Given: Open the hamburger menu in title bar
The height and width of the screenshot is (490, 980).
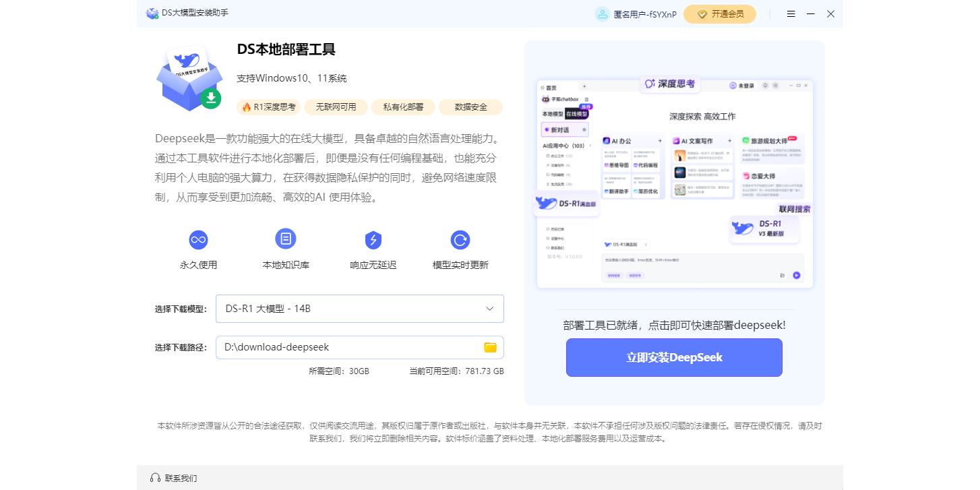Looking at the screenshot, I should point(791,14).
